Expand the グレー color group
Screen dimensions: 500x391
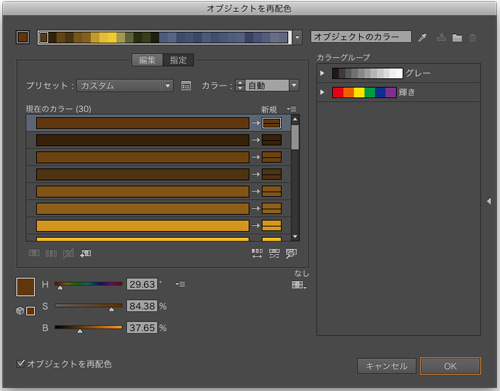[x=322, y=73]
